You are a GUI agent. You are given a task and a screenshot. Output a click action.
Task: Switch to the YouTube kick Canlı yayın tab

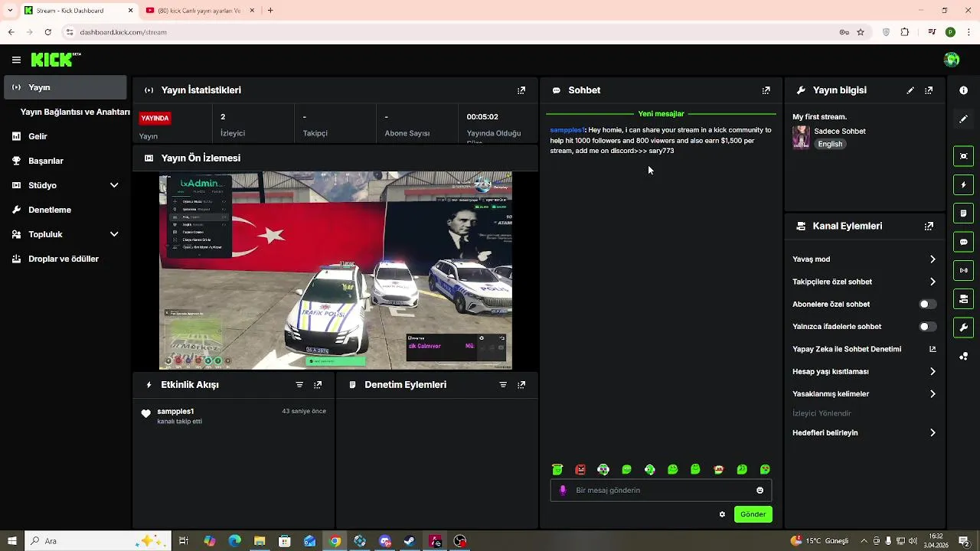click(198, 11)
